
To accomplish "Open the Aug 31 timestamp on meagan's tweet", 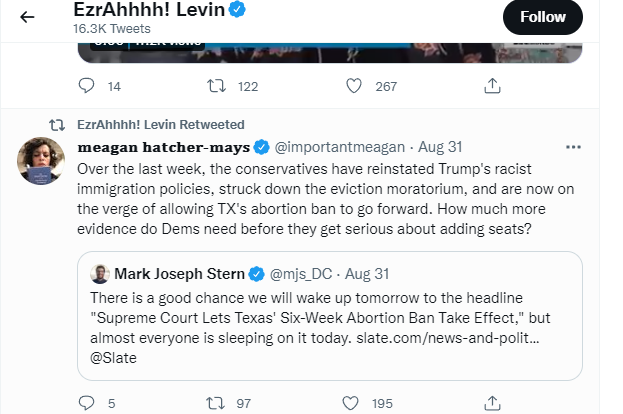I will (440, 147).
